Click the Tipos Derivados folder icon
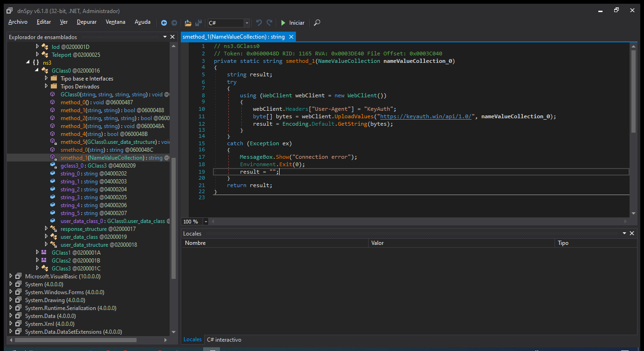 tap(54, 86)
